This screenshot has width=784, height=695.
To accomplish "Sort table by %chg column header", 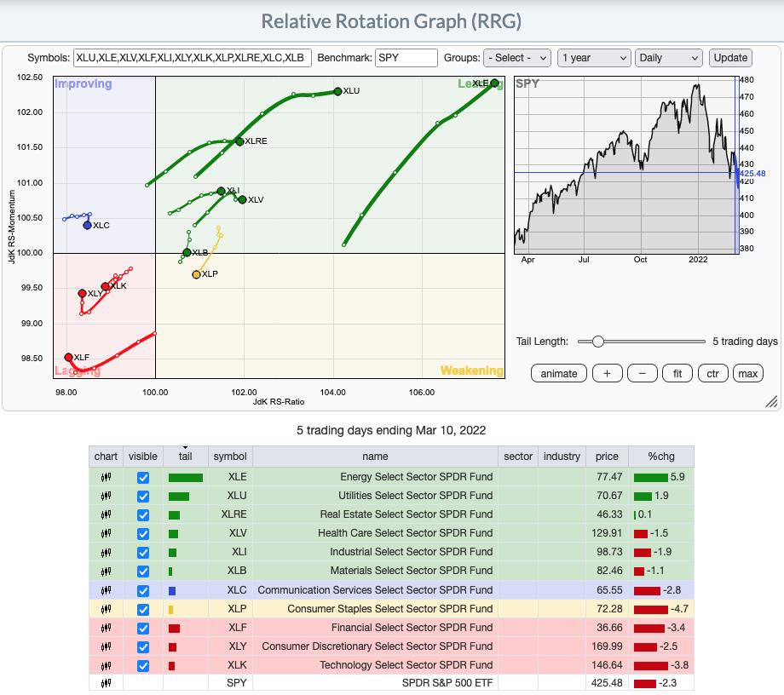I will pyautogui.click(x=661, y=457).
